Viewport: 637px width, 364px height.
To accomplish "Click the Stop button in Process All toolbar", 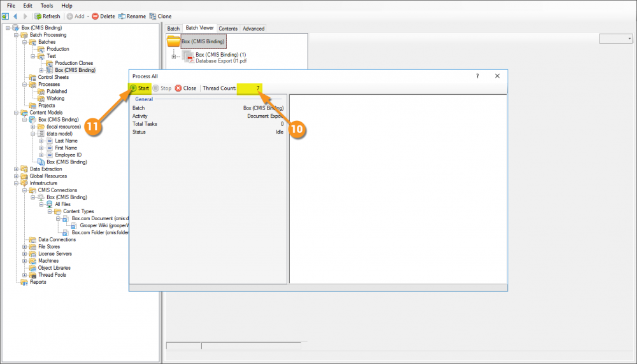I will 162,88.
